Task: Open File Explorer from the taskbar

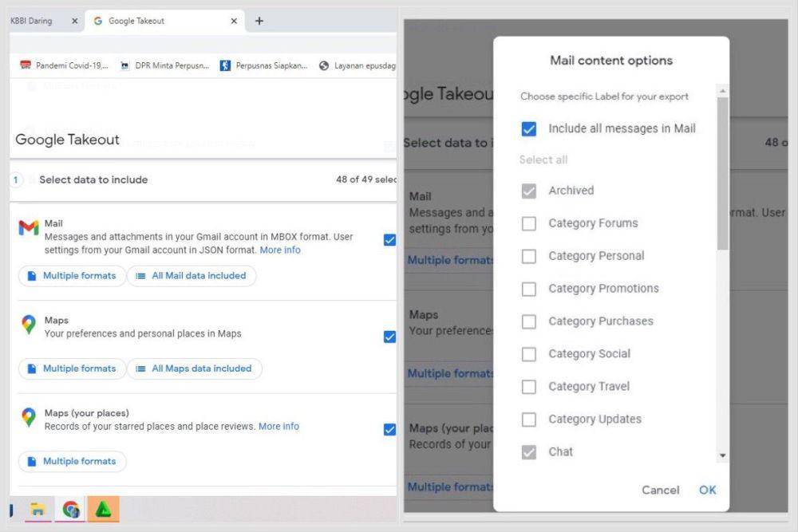Action: [x=38, y=509]
